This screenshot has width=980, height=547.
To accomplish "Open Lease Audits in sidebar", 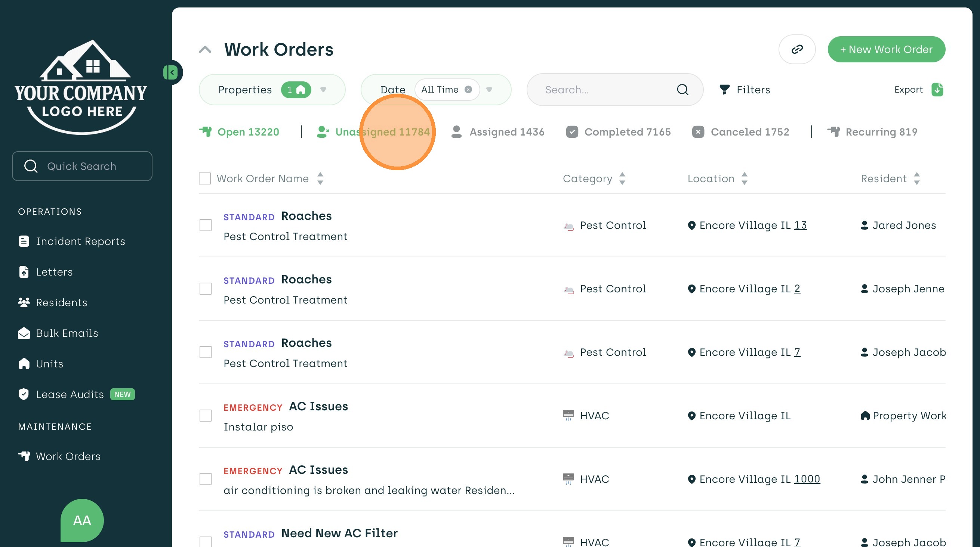I will click(70, 394).
